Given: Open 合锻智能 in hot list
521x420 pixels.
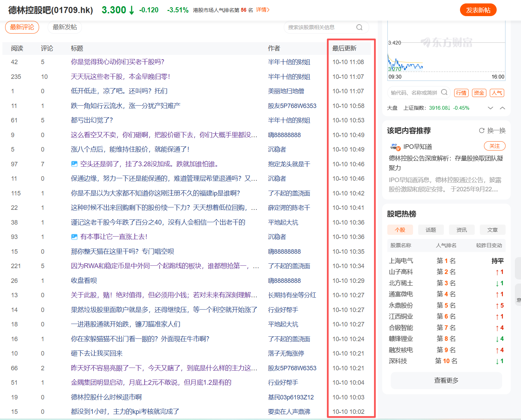Looking at the screenshot, I should coord(401,327).
